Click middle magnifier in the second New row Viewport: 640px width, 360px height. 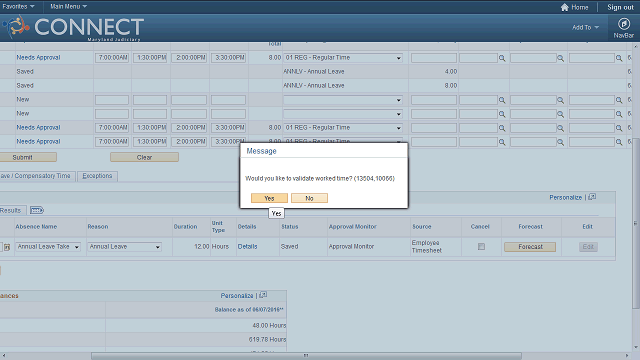click(x=560, y=114)
